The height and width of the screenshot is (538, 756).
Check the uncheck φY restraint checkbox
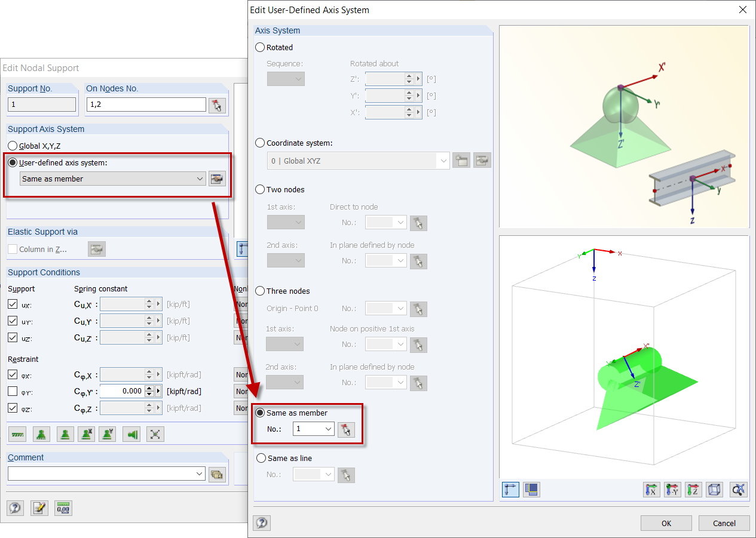point(13,391)
